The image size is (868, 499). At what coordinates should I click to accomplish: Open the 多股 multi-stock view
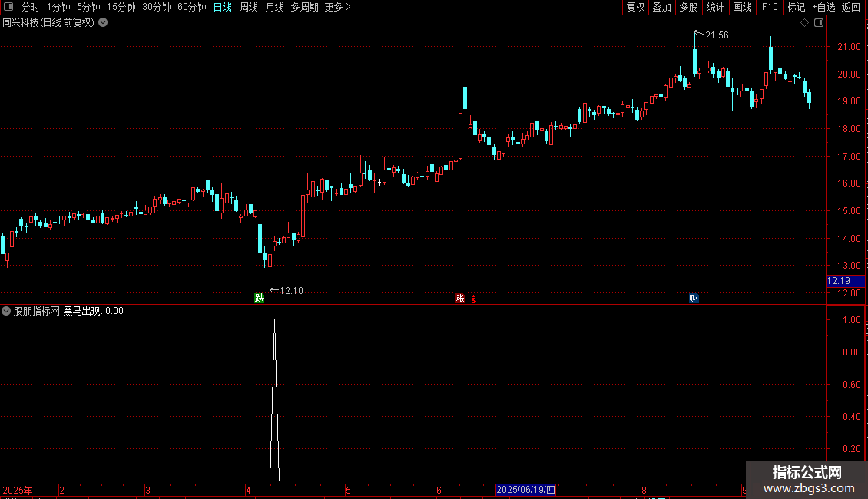point(688,7)
